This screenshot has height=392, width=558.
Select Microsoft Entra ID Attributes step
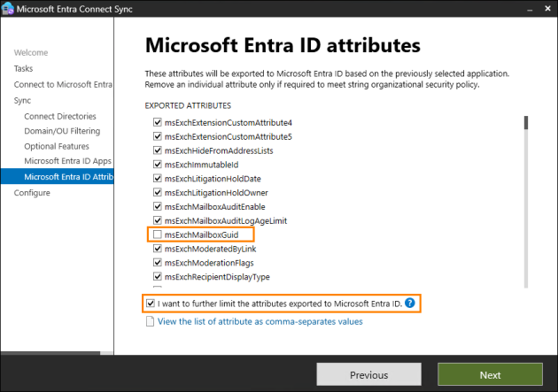58,177
